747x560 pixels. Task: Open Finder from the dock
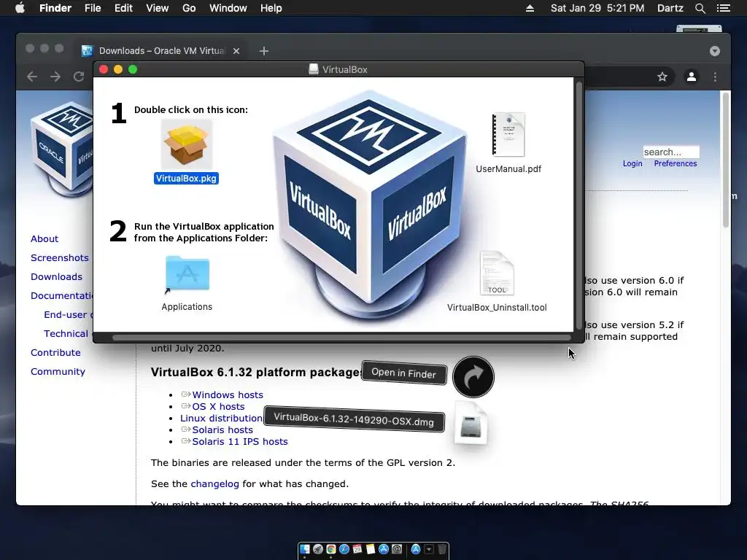[305, 549]
